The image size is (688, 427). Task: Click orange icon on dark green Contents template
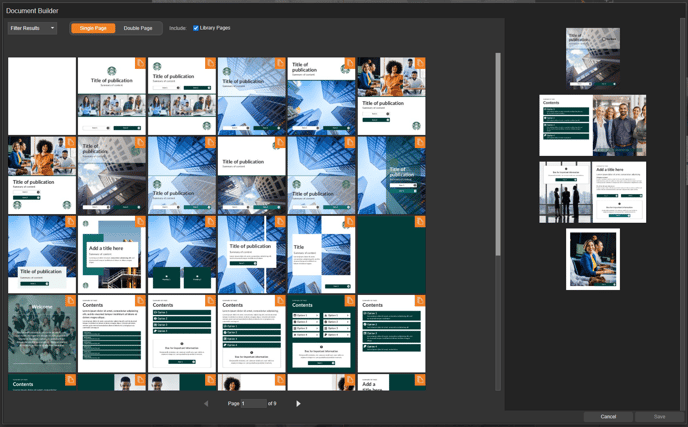(x=350, y=300)
